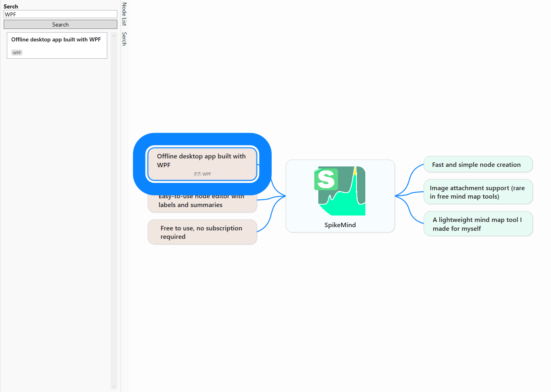This screenshot has height=392, width=551.
Task: Click the WPF tag chip in the search result
Action: point(16,52)
